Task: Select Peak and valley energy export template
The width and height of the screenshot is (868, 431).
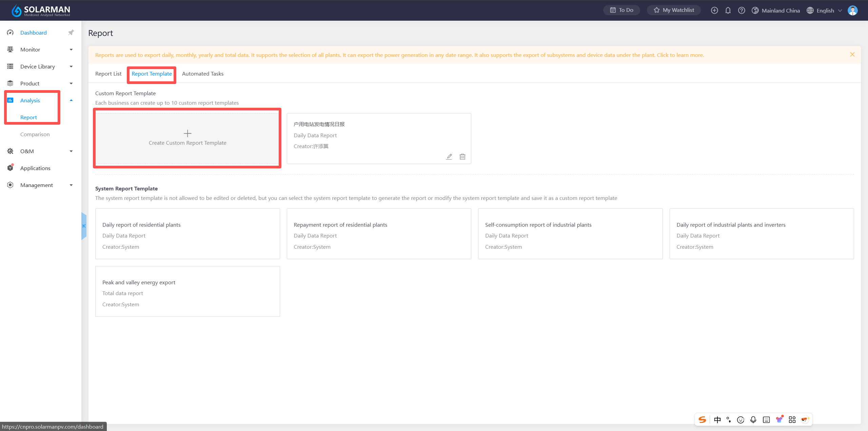Action: pos(187,291)
